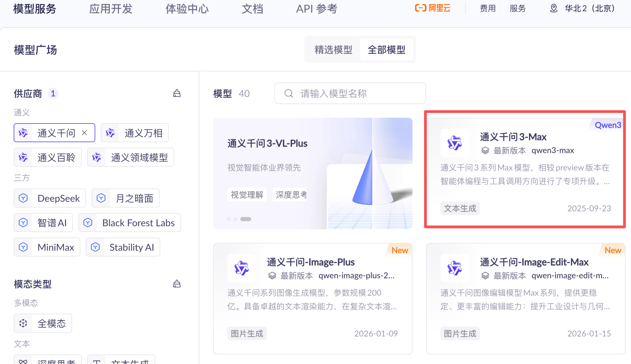Toggle the 全模态 modality filter

tap(43, 323)
